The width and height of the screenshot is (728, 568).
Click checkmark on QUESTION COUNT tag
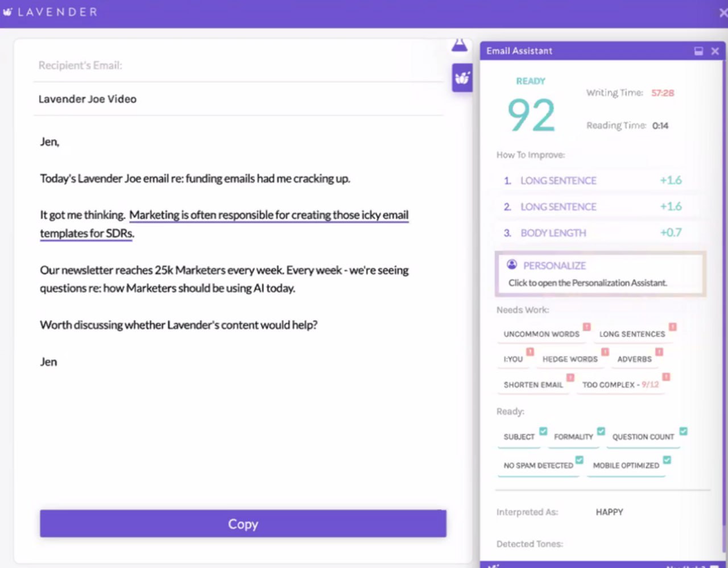pyautogui.click(x=684, y=431)
